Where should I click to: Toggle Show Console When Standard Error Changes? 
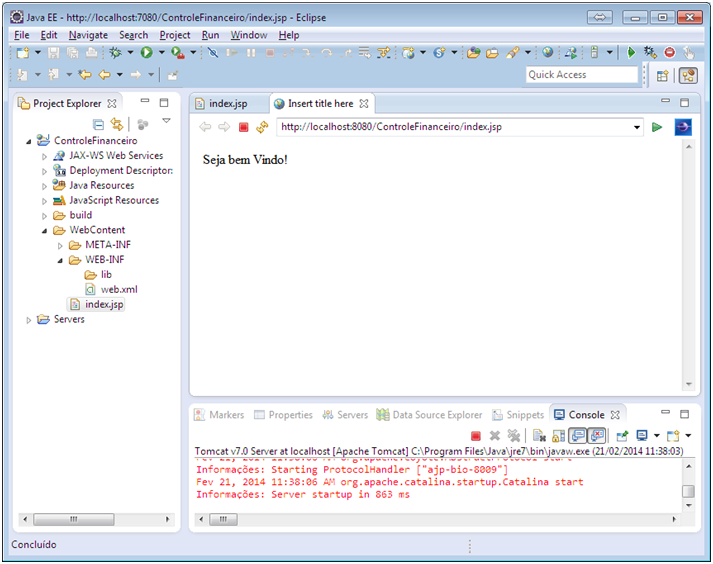click(x=597, y=436)
